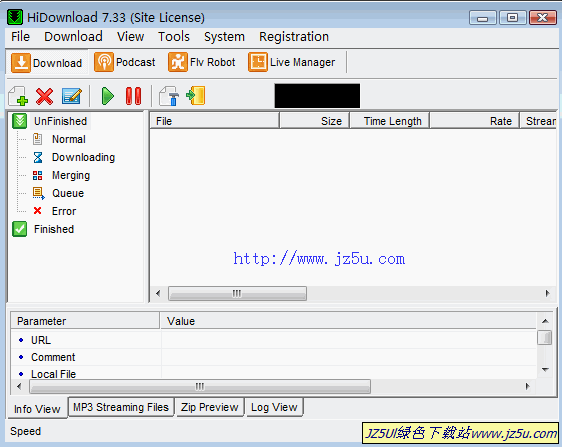The height and width of the screenshot is (447, 562).
Task: Click the file list horizontal scrollbar thumb
Action: (x=237, y=293)
